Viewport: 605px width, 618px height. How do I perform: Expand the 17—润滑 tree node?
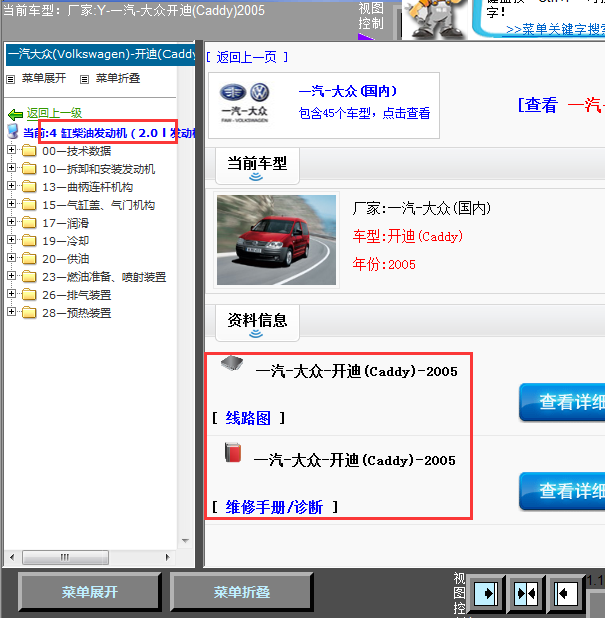(11, 222)
